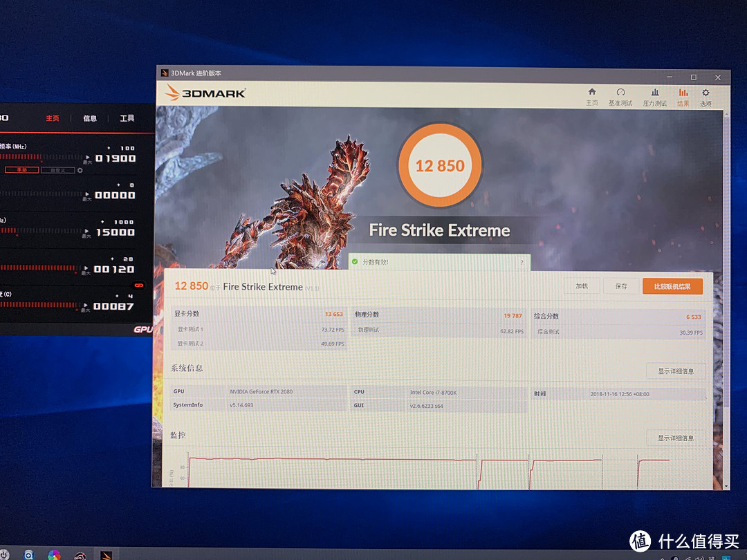The height and width of the screenshot is (560, 747).
Task: Click the physics score 19 787
Action: (513, 316)
